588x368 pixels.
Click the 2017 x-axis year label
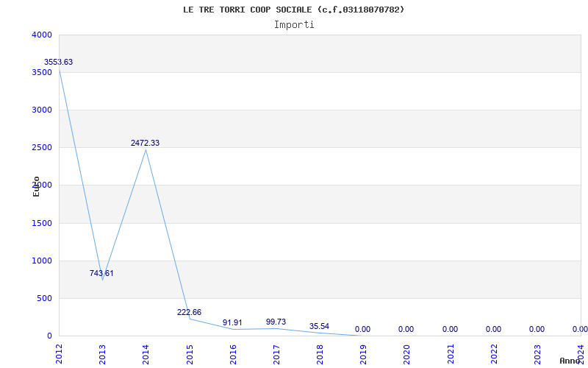(277, 355)
